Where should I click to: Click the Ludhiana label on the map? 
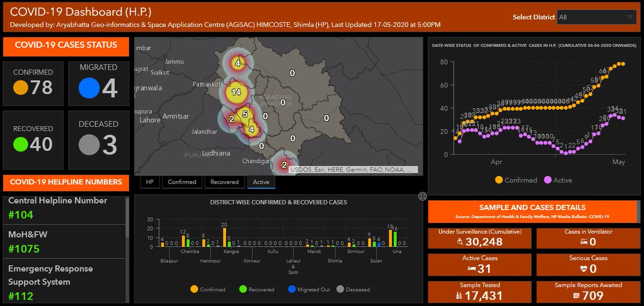pyautogui.click(x=215, y=153)
